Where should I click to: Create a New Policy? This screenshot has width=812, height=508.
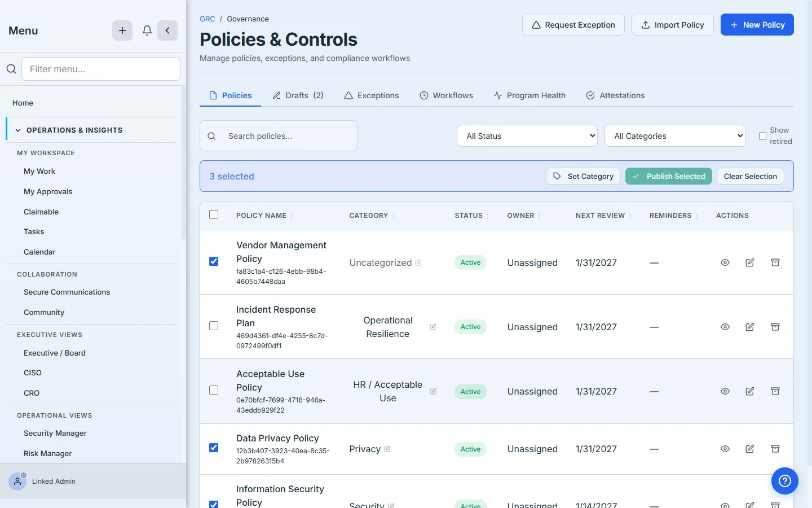[x=757, y=25]
